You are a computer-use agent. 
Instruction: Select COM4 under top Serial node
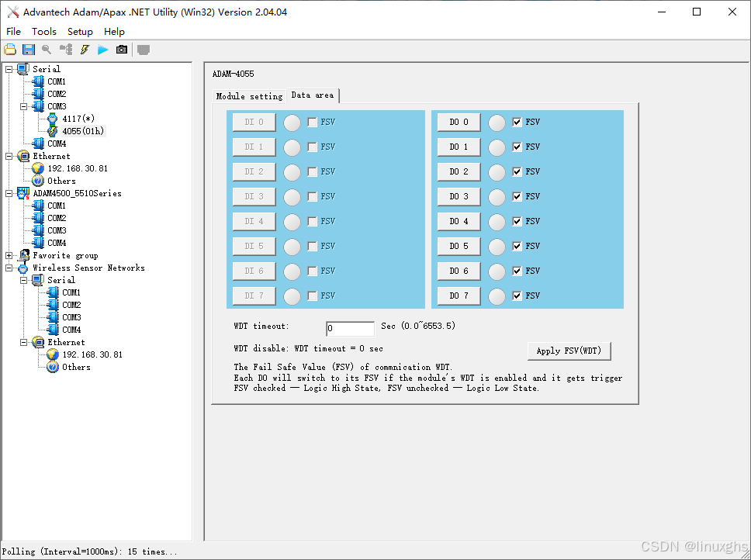(57, 143)
